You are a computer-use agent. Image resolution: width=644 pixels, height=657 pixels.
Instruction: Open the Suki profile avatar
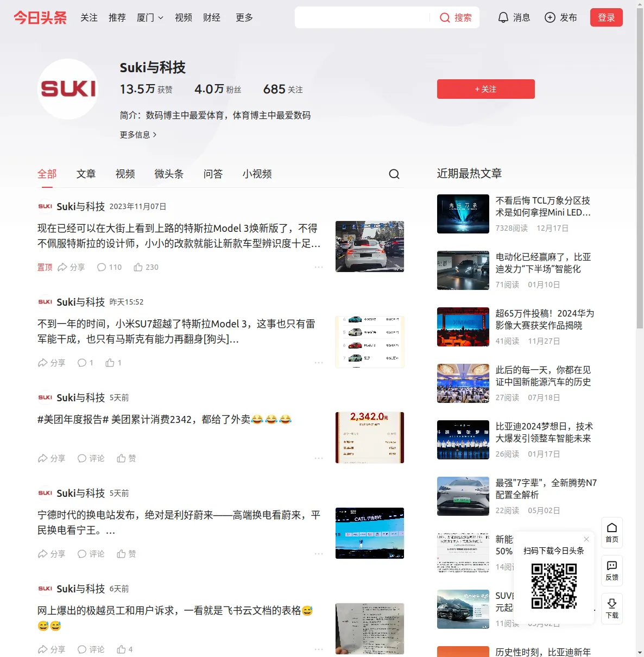(68, 89)
